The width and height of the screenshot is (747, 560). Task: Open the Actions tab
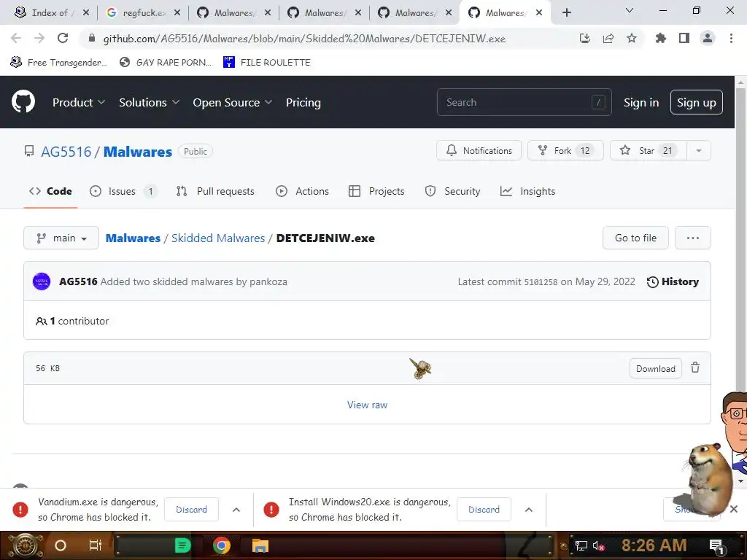(x=302, y=191)
